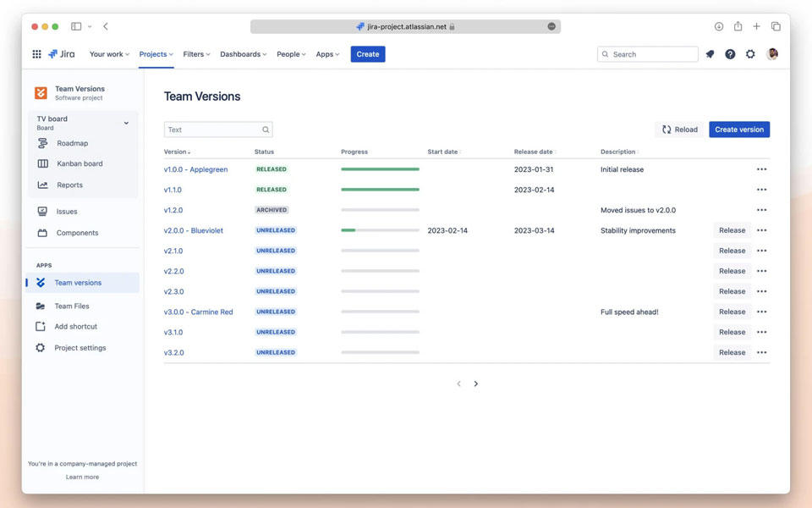The height and width of the screenshot is (508, 812).
Task: Open the help question mark icon
Action: [730, 54]
